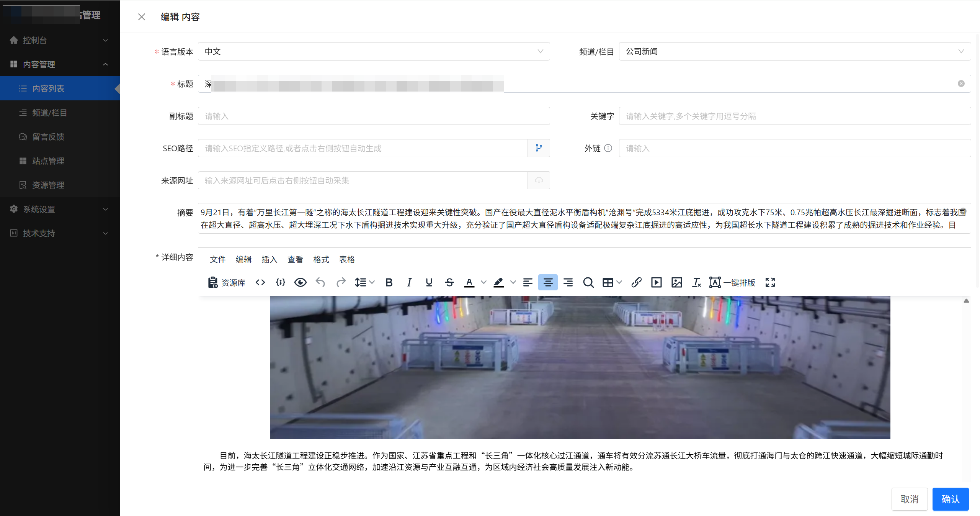The width and height of the screenshot is (980, 516).
Task: Clear formatting icon
Action: coord(697,283)
